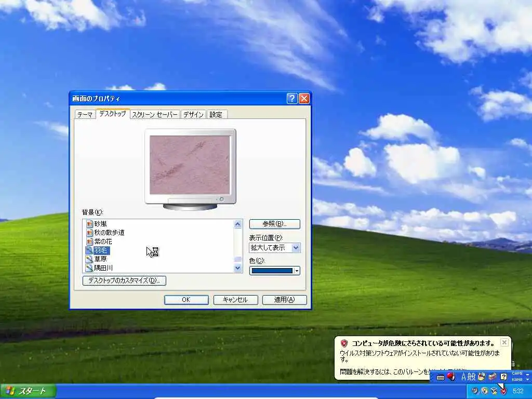The width and height of the screenshot is (532, 399).
Task: Open the スタート menu
Action: coord(28,391)
